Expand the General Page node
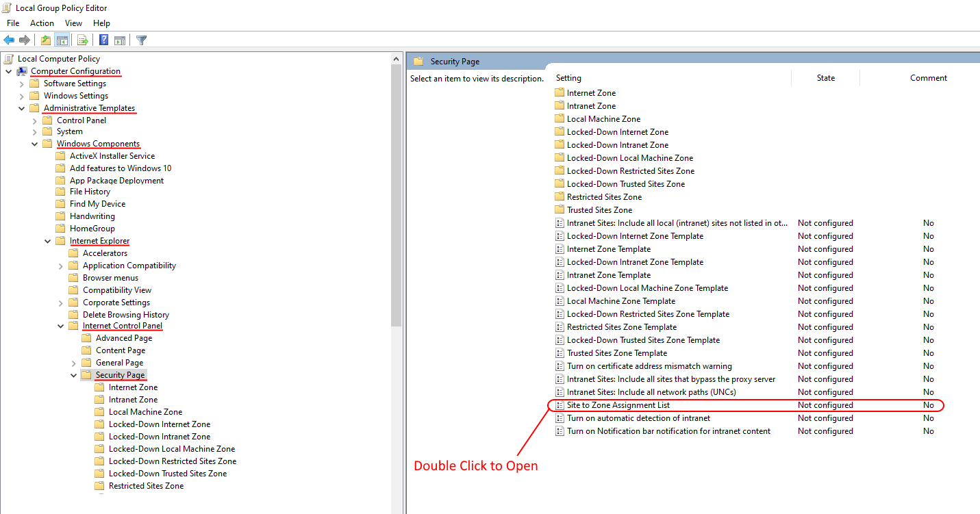The height and width of the screenshot is (514, 980). click(74, 363)
